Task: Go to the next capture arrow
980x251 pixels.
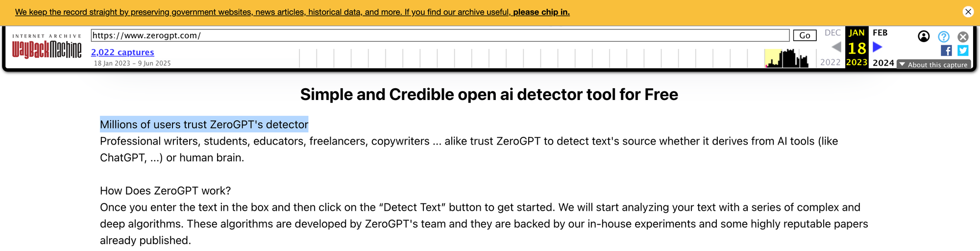Action: pos(878,47)
